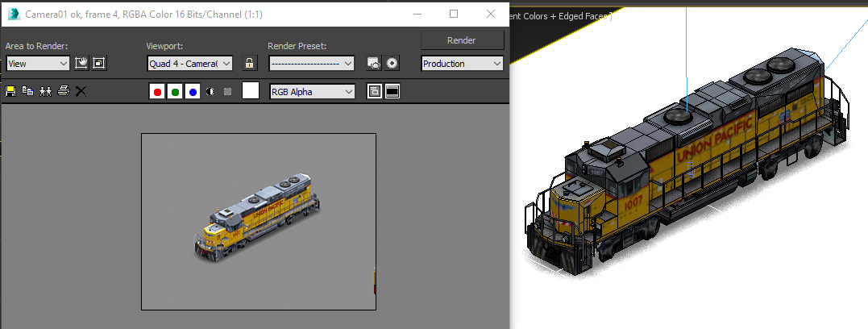Close the Camera01 render window
868x329 pixels.
491,14
